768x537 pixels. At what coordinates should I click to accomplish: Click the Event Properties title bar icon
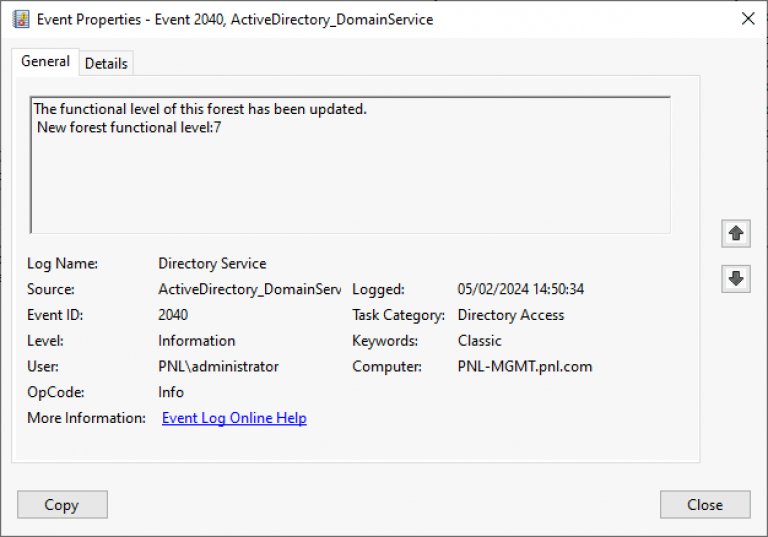[21, 19]
